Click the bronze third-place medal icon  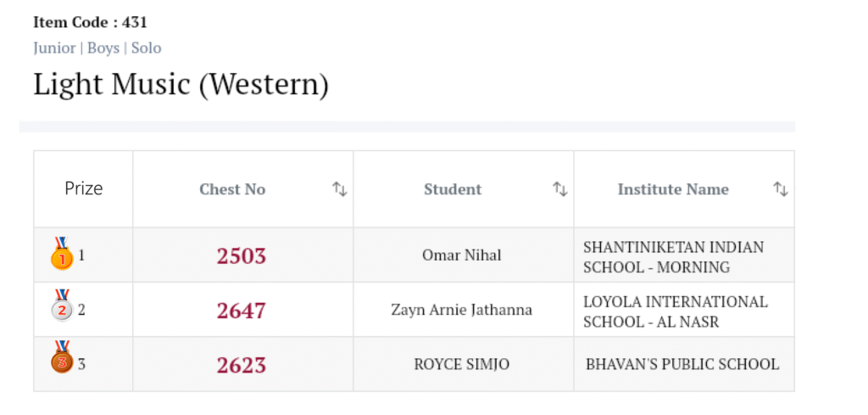(61, 360)
